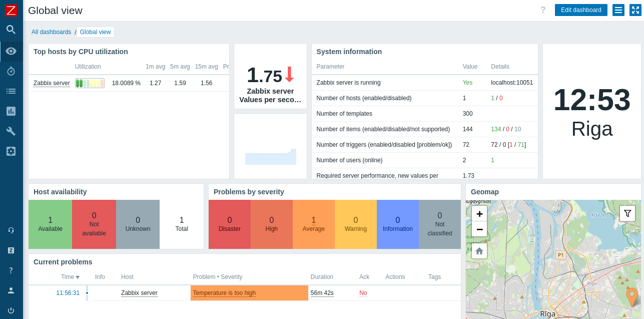This screenshot has width=644, height=319.
Task: Select the Global view breadcrumb
Action: 96,32
